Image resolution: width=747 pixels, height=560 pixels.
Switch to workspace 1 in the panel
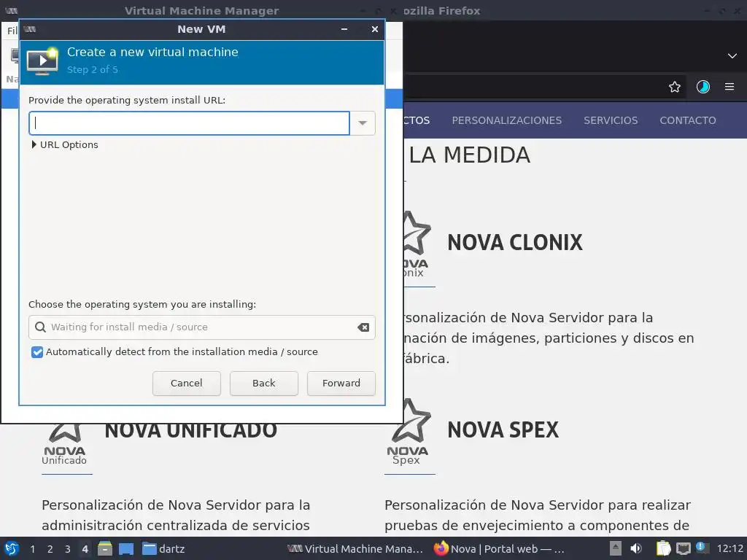[x=32, y=549]
